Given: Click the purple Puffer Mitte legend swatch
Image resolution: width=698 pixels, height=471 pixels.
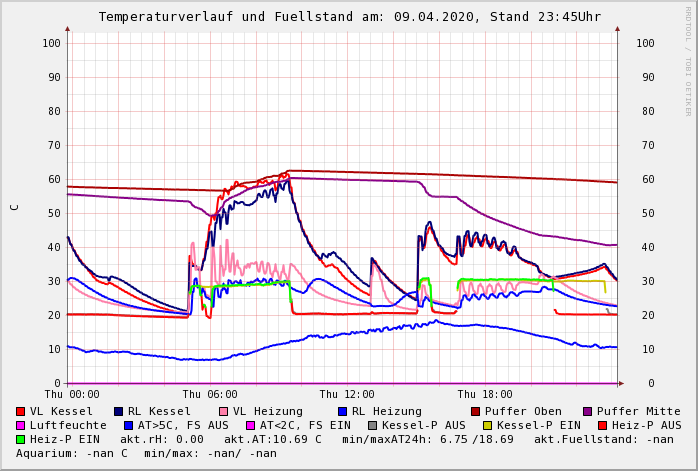Looking at the screenshot, I should (587, 412).
